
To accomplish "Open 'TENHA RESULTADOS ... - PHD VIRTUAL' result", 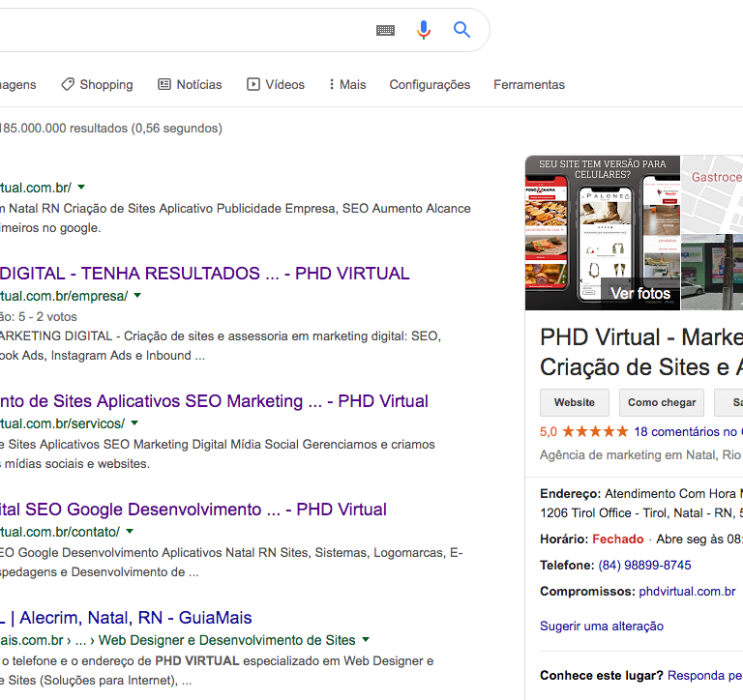I will pos(205,274).
